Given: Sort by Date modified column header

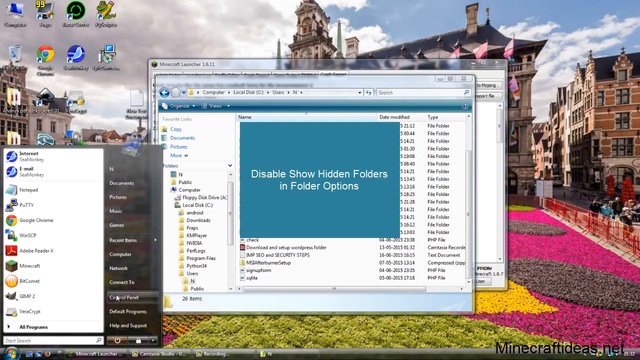Looking at the screenshot, I should [x=400, y=117].
